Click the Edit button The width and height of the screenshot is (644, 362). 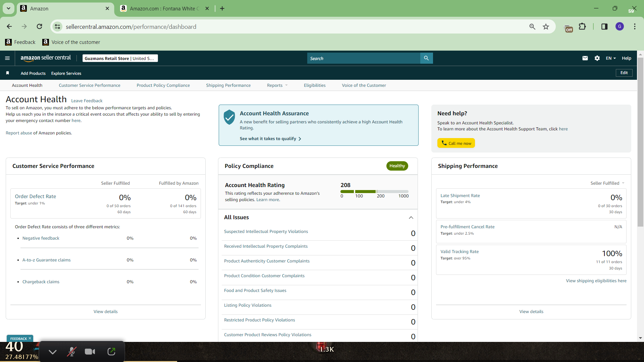tap(624, 73)
